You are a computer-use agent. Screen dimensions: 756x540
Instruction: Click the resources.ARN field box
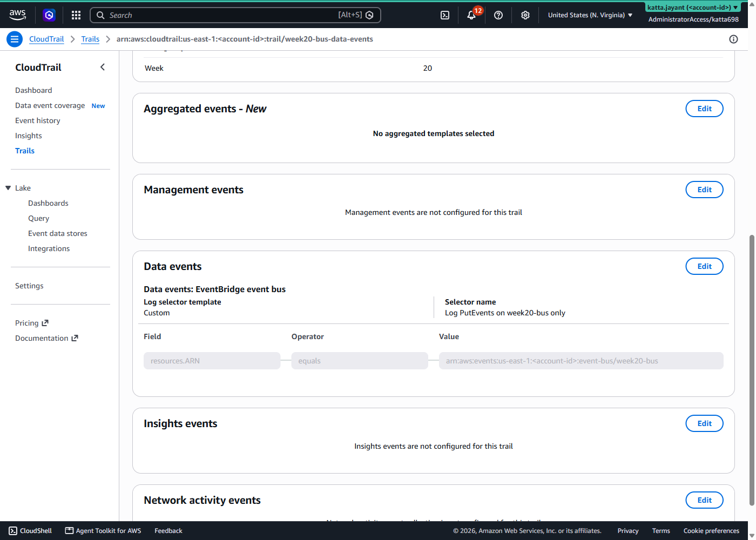(212, 361)
